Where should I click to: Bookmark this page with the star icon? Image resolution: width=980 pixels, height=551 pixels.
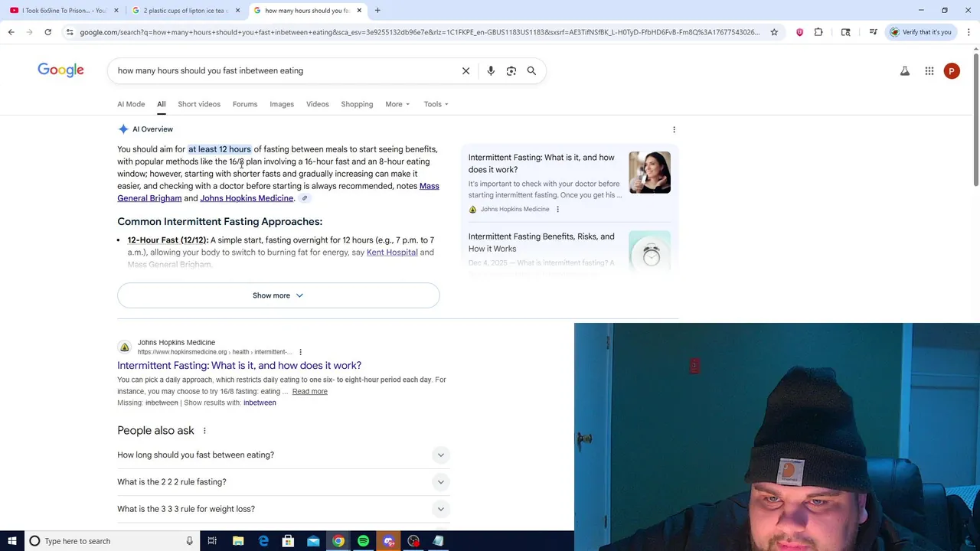click(774, 32)
